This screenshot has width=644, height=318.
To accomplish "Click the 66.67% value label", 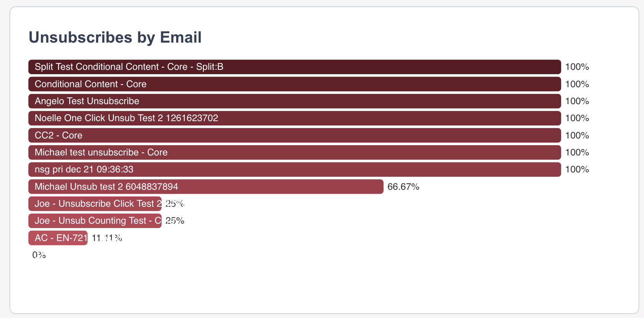I will pos(403,187).
